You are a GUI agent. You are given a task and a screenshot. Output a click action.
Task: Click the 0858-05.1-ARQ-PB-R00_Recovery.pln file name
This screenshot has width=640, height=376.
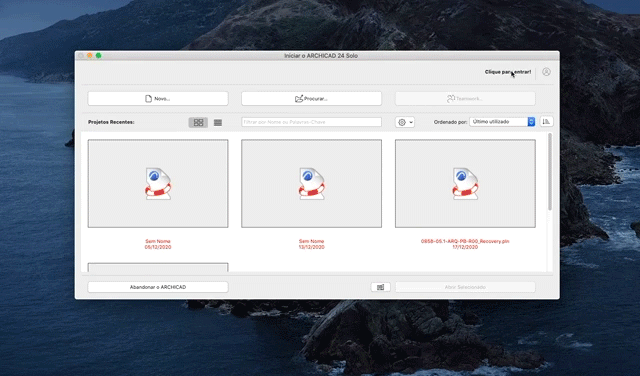[x=465, y=241]
